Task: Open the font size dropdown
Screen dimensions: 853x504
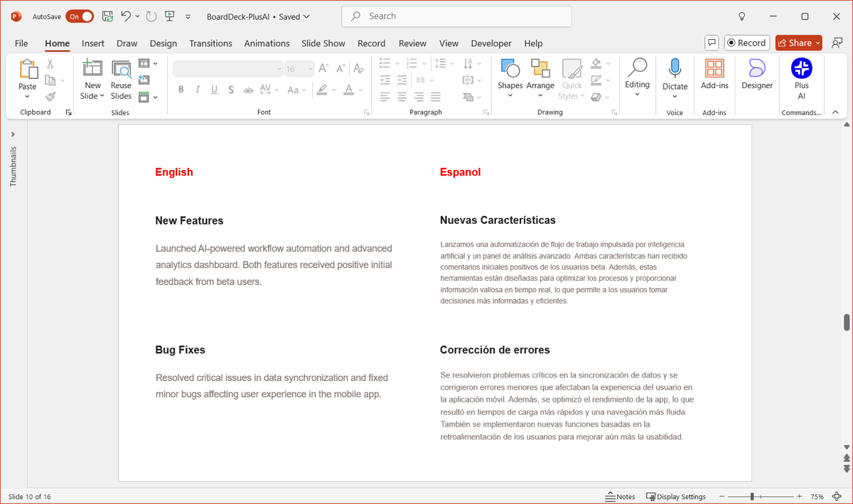Action: pos(310,68)
